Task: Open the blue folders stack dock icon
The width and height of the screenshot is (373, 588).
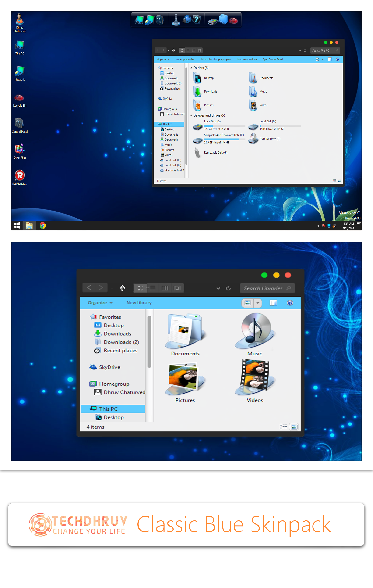Action: pyautogui.click(x=223, y=20)
